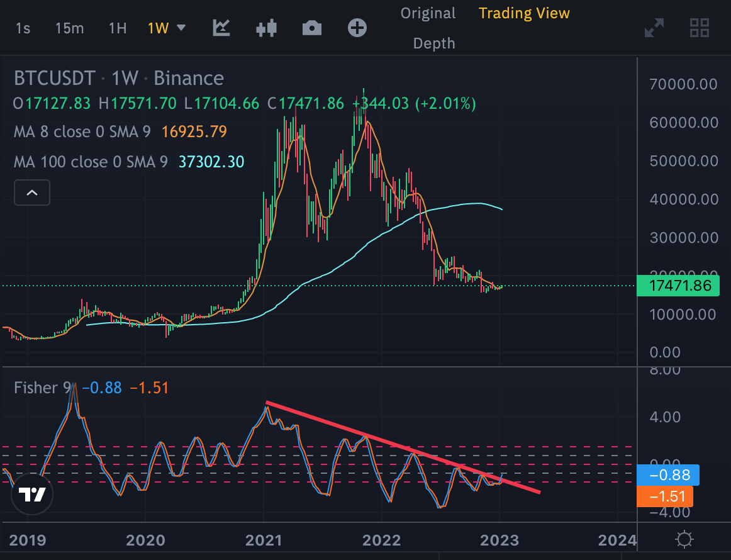Select the 1s time interval
Screen dimensions: 731x560
coord(23,28)
